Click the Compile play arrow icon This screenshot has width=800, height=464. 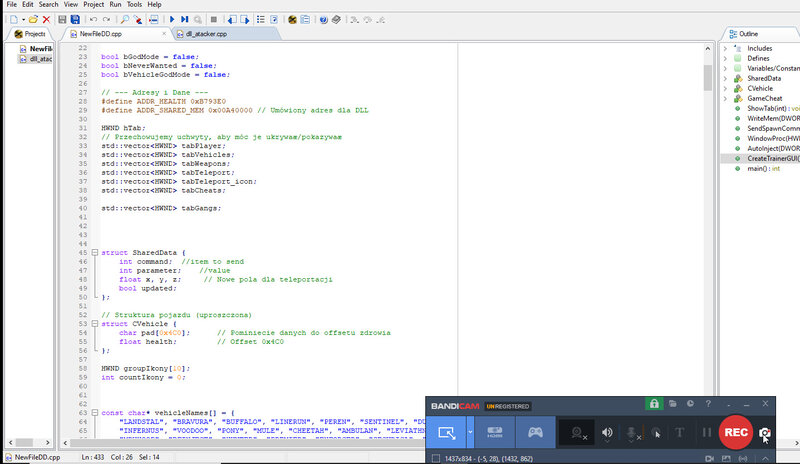coord(172,19)
